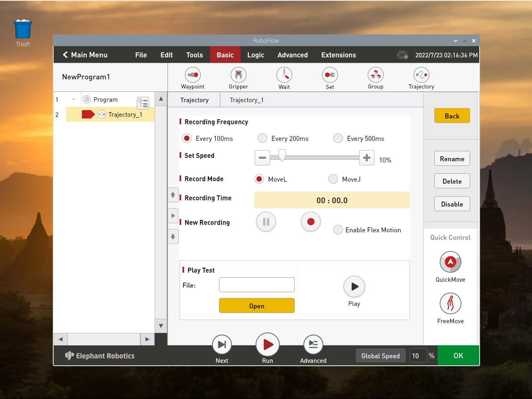Click the Run program icon
The image size is (532, 399).
tap(268, 345)
